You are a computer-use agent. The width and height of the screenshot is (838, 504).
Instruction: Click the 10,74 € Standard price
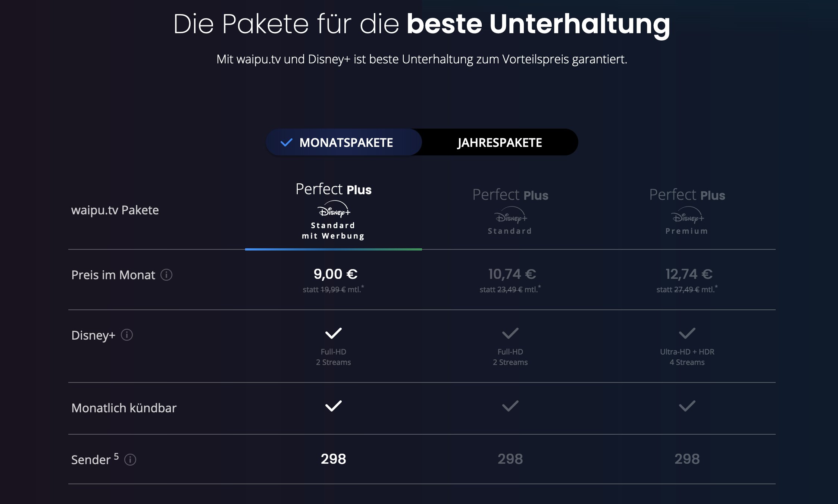click(x=512, y=274)
